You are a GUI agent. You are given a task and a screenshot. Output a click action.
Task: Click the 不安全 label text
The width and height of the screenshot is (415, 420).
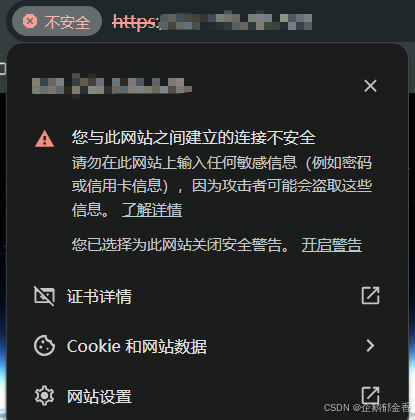tap(67, 22)
